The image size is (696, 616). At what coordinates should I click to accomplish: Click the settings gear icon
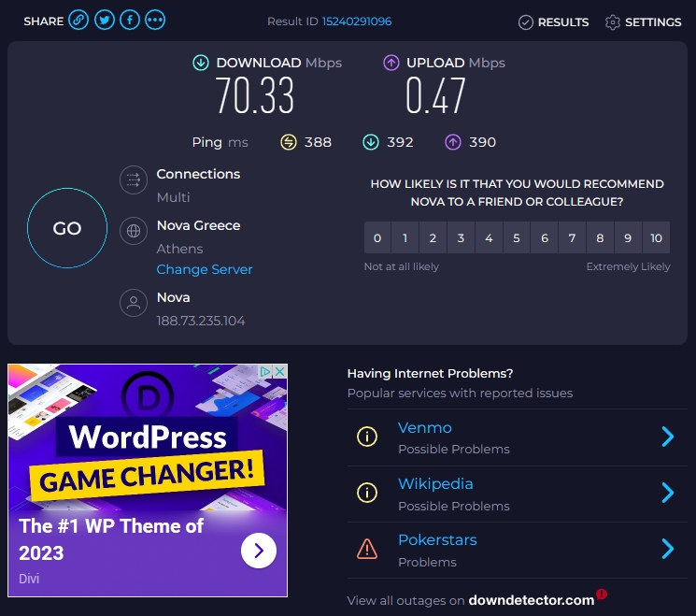point(613,22)
